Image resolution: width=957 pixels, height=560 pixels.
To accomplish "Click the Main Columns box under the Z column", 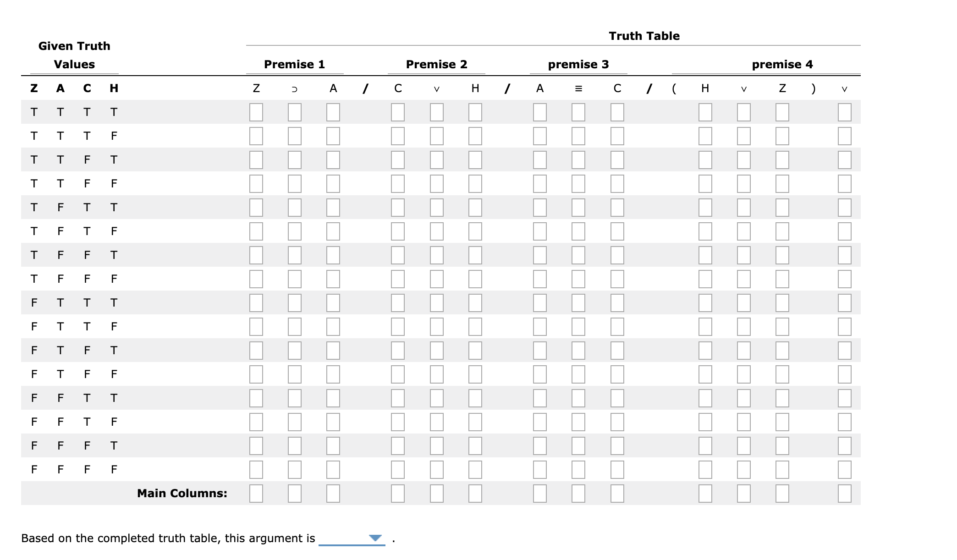I will click(255, 494).
